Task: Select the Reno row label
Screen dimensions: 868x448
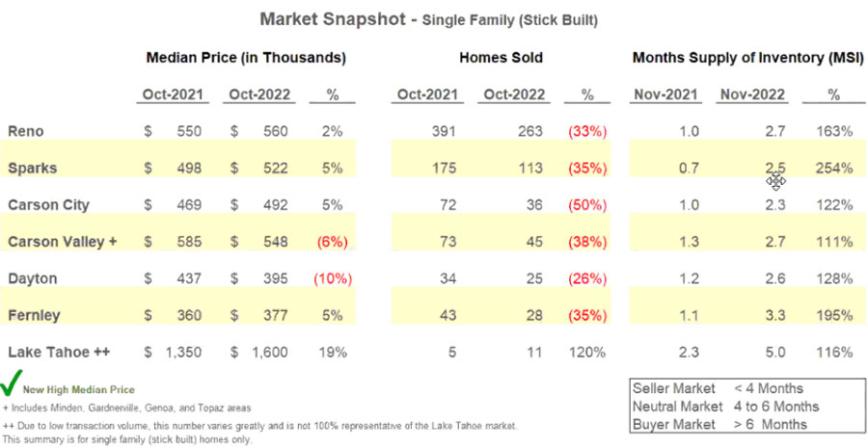Action: click(25, 131)
